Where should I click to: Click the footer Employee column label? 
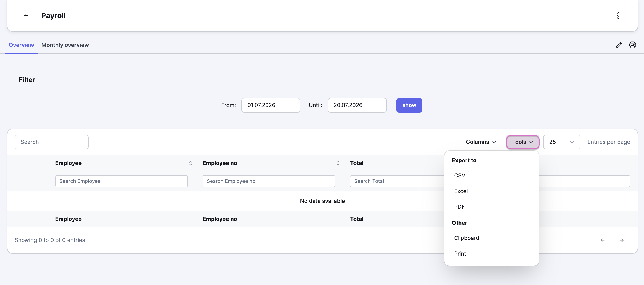point(68,219)
